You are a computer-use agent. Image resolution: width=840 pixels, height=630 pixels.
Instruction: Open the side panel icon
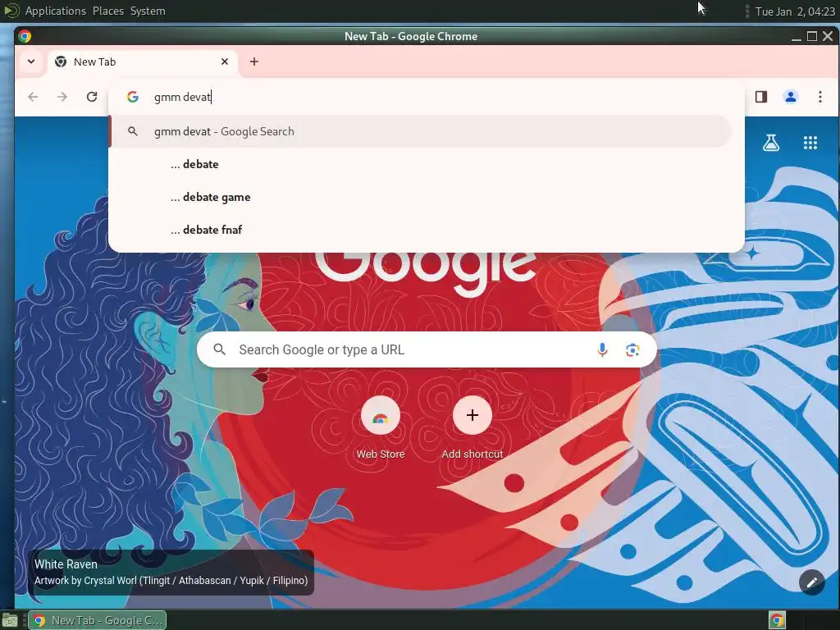(761, 97)
